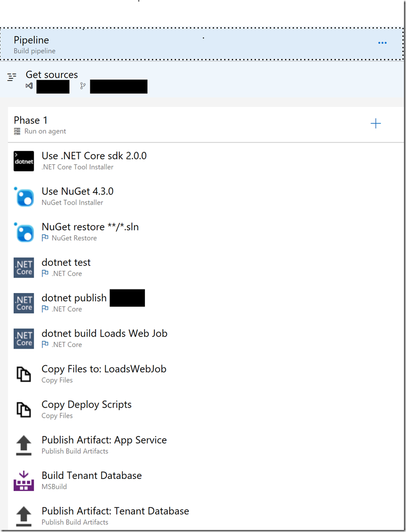This screenshot has height=532, width=406.
Task: Click the Copy Deploy Scripts icon
Action: [24, 410]
